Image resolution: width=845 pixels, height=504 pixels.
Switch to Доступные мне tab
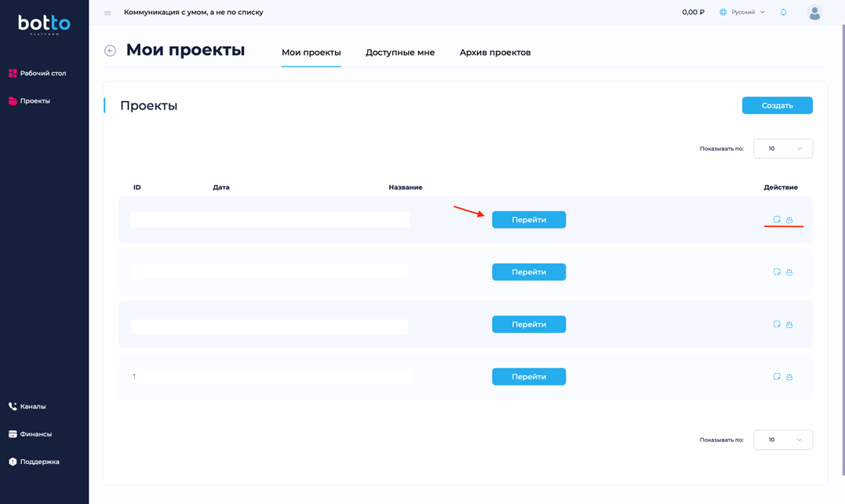pyautogui.click(x=399, y=53)
